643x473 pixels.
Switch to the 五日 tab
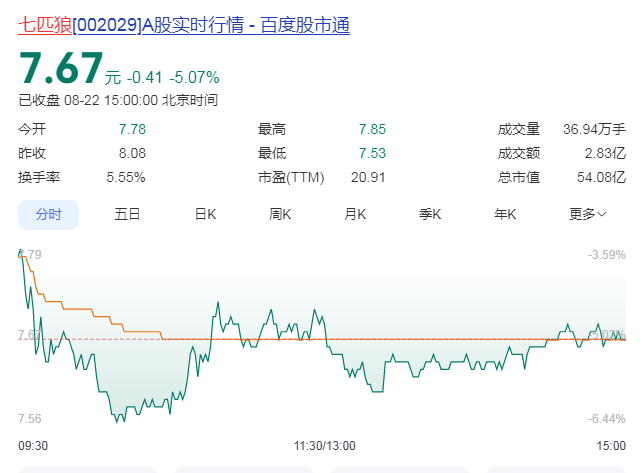[127, 214]
